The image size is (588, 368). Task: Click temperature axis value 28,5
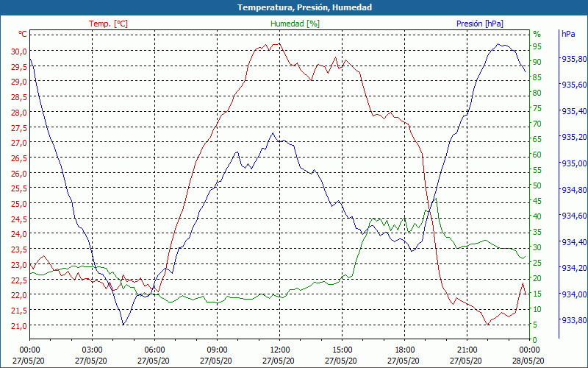18,97
